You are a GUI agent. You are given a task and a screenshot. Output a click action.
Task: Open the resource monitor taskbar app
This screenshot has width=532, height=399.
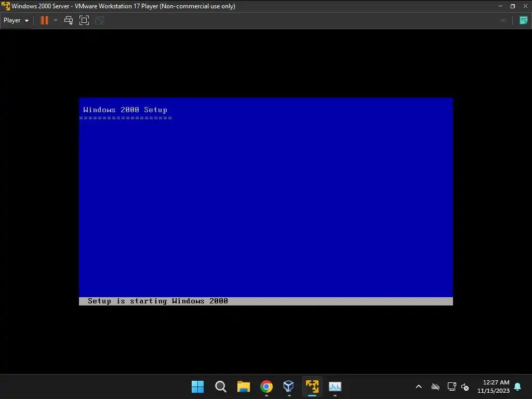335,387
